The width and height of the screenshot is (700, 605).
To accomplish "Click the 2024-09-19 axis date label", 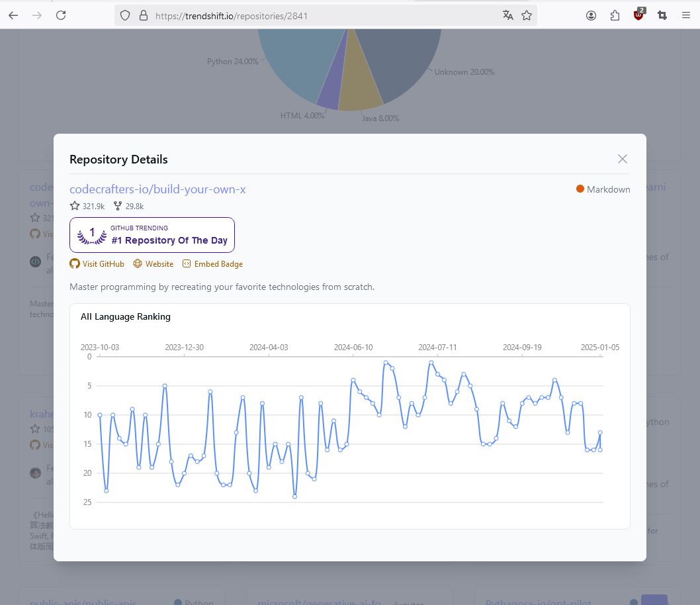I will (x=522, y=348).
